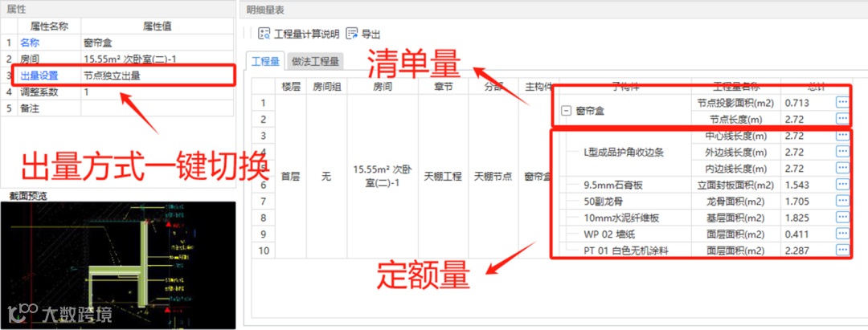Viewport: 868px width, 330px height.
Task: Switch to the 工程量 tab
Action: [x=266, y=61]
